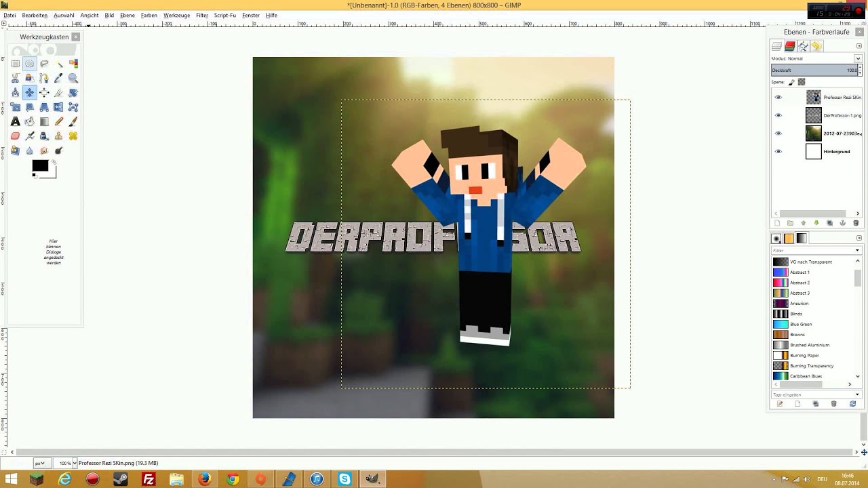Click the duplicate layer icon

click(829, 223)
